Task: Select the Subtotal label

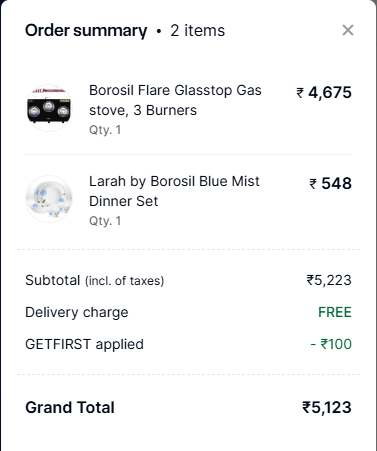Action: tap(53, 280)
